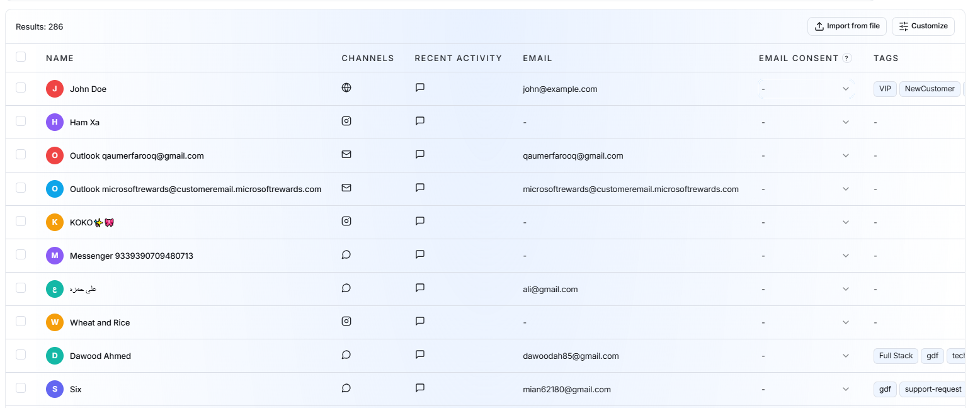
Task: Open recent activity icon for Wheat and Rice
Action: point(420,321)
